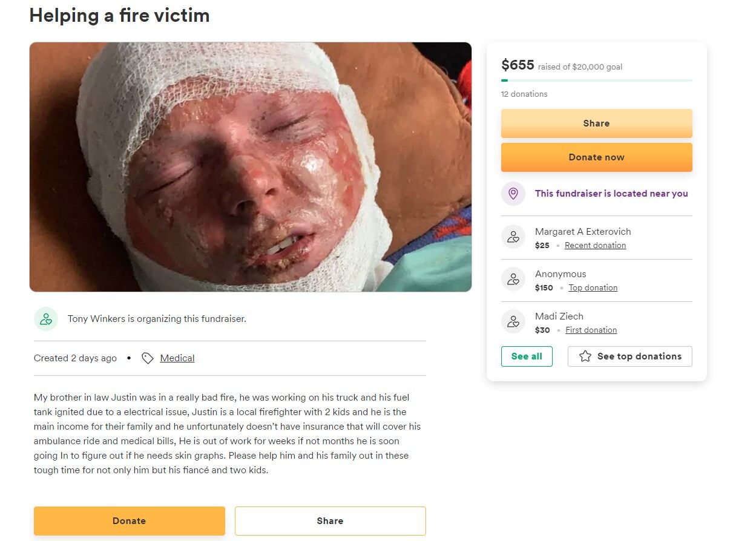This screenshot has height=541, width=756.
Task: Click the fundraising goal progress bar
Action: tap(596, 80)
